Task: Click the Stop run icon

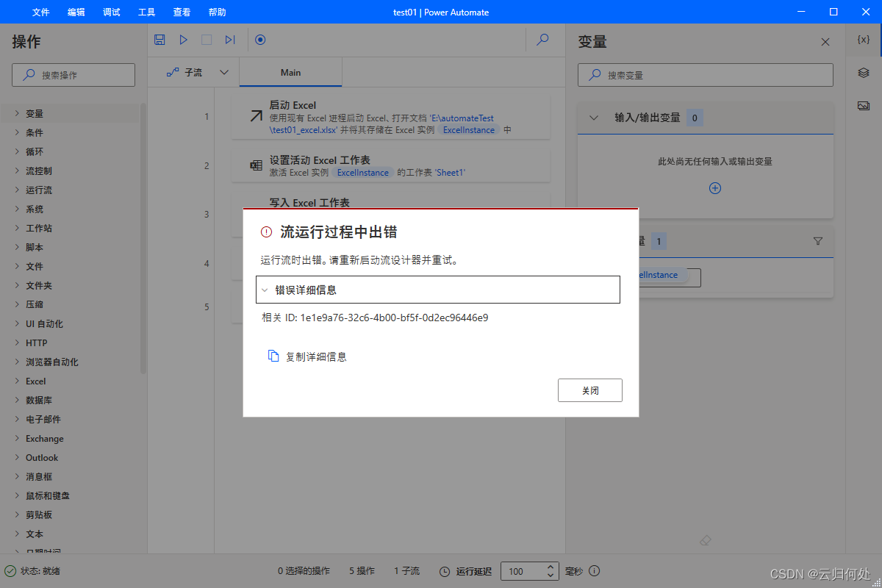Action: 207,40
